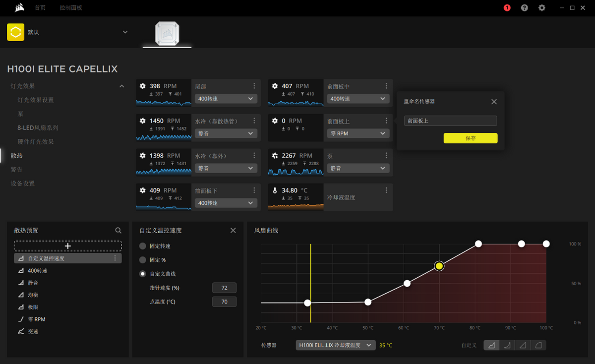Click the yellow 保存 button
The height and width of the screenshot is (364, 595).
point(471,138)
